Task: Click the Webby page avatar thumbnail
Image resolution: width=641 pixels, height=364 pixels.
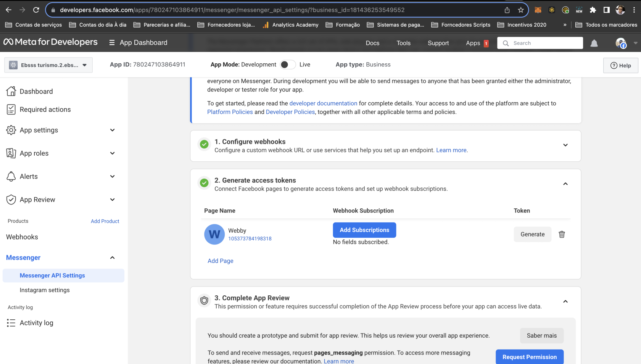Action: point(214,234)
